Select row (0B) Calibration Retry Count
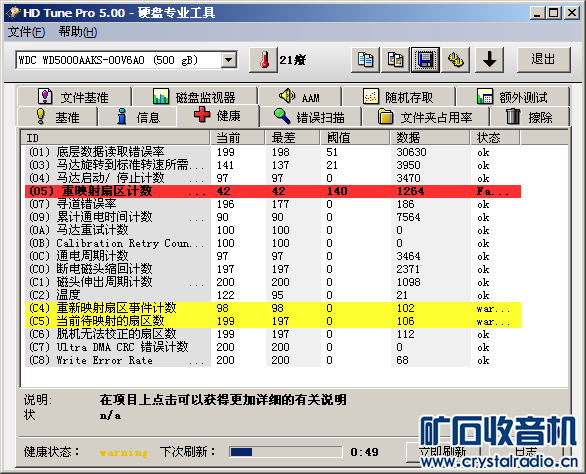Screen dimensions: 586x474 tap(273, 243)
